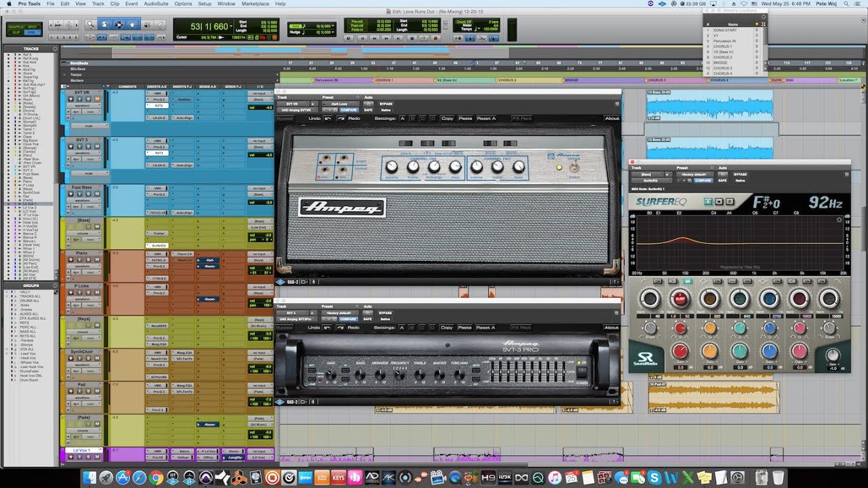Screen dimensions: 868x488
Task: Open the AudioSuite menu
Action: [157, 3]
